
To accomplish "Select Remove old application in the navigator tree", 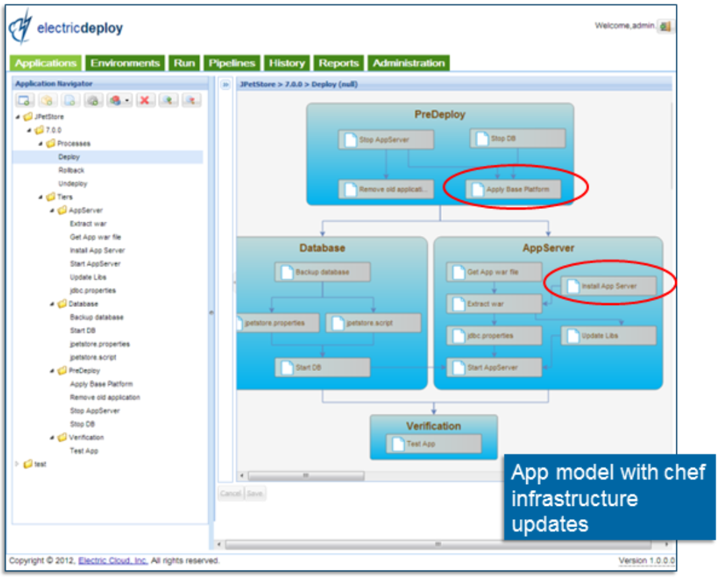I will 105,397.
